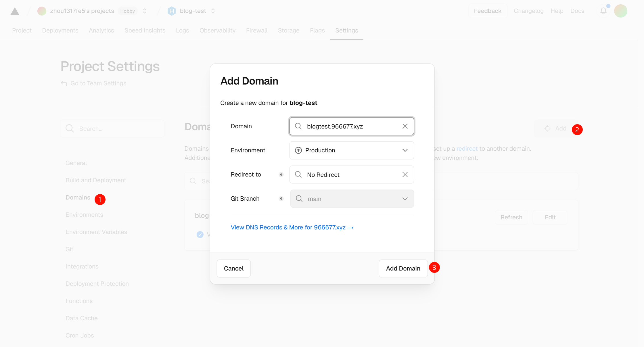
Task: Switch to the Observability tab
Action: 217,30
